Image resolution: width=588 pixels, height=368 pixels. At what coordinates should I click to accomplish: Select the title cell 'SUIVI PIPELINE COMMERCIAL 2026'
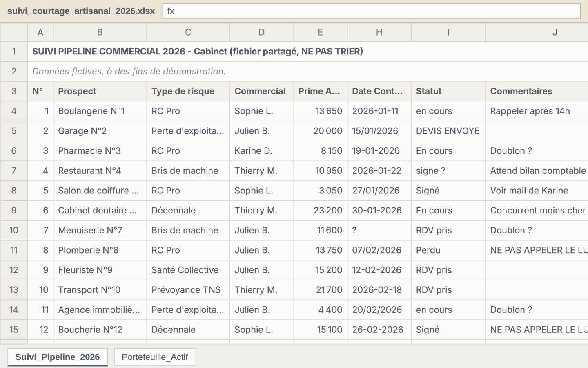click(308, 52)
